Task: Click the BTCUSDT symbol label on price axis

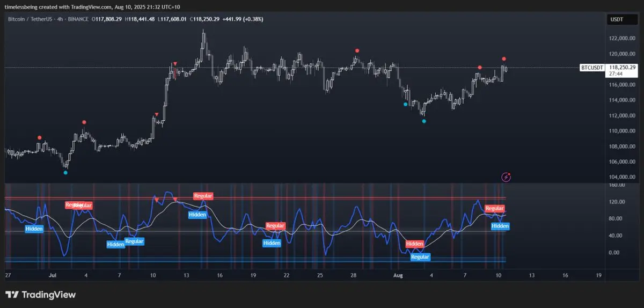Action: [x=592, y=68]
